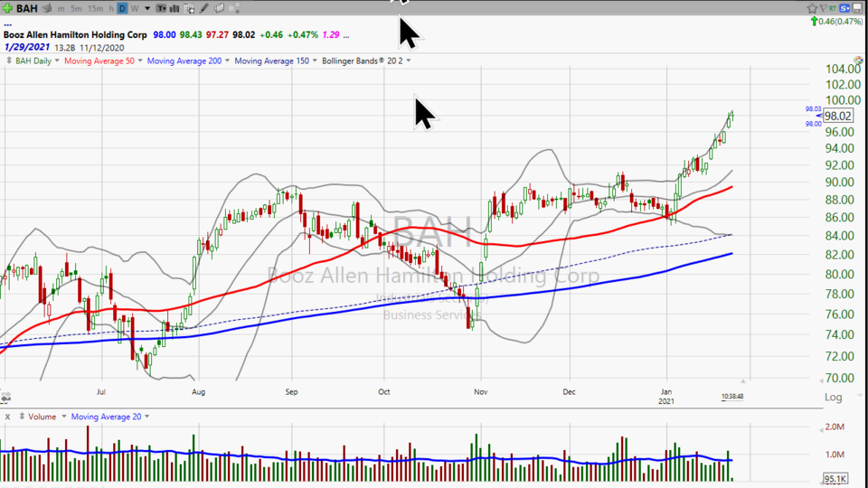Open the timeframe dropdown arrow

point(147,9)
